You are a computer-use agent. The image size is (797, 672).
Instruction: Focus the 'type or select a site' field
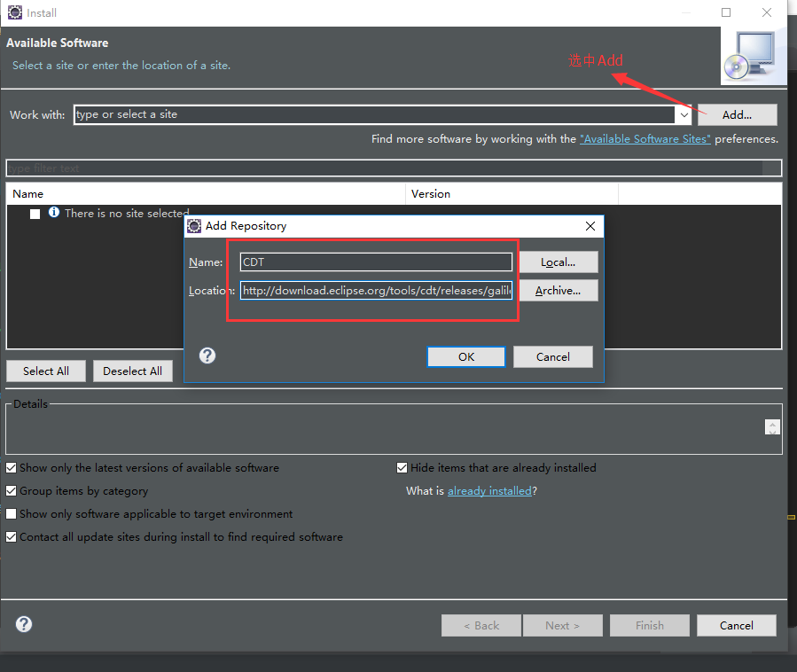pos(375,115)
